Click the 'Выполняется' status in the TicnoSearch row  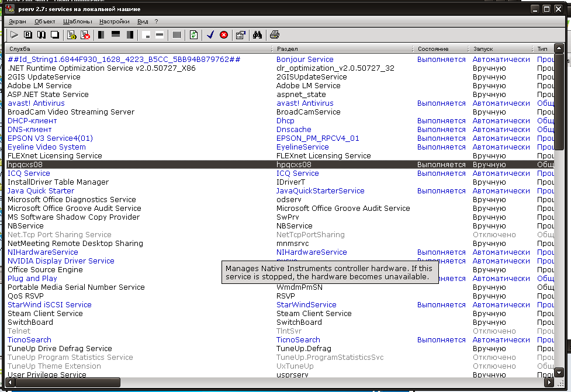pyautogui.click(x=441, y=340)
